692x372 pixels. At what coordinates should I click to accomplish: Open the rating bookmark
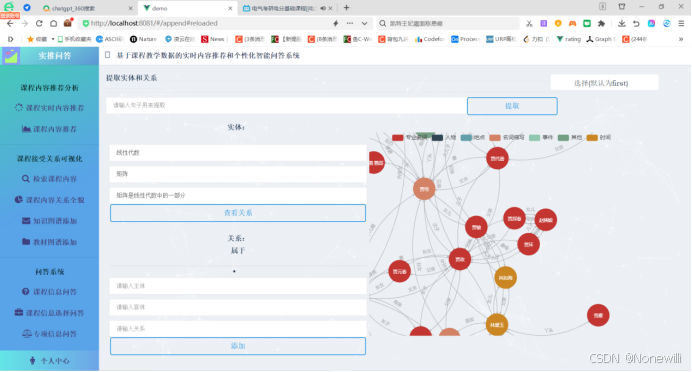(x=568, y=39)
